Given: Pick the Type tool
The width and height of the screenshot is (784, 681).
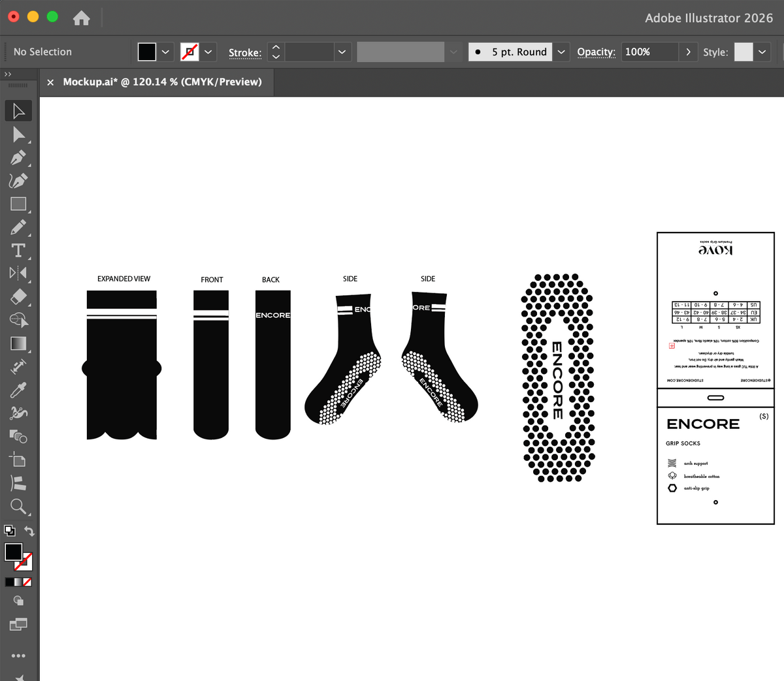Looking at the screenshot, I should pyautogui.click(x=18, y=251).
